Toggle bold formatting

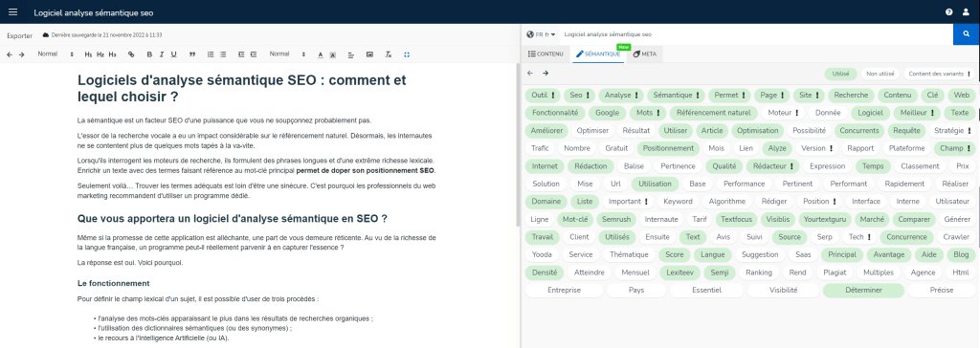point(149,55)
